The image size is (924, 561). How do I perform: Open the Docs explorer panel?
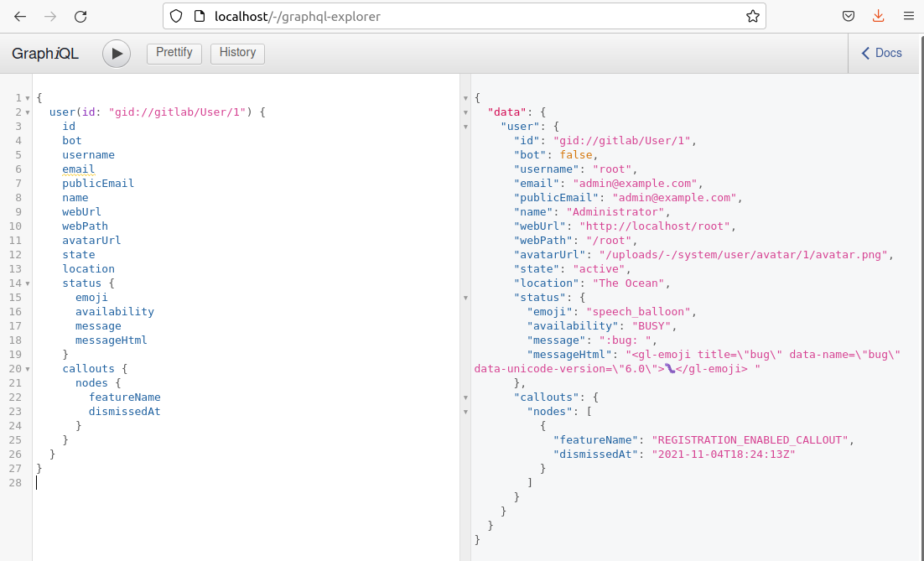click(x=882, y=53)
